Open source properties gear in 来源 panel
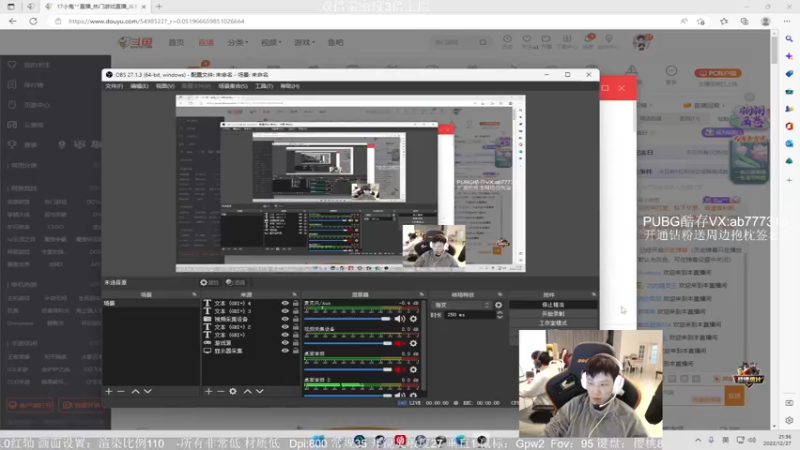The height and width of the screenshot is (450, 800). pyautogui.click(x=233, y=391)
